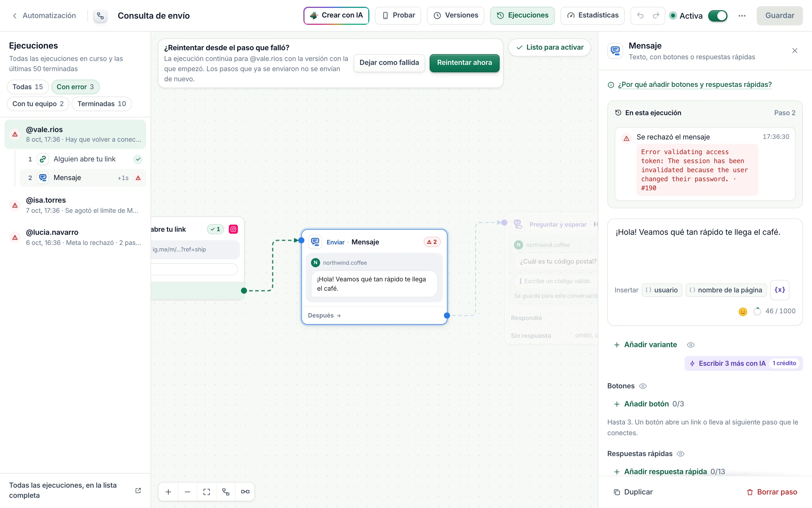Click Borrar paso
Viewport: 812px width, 508px height.
(772, 492)
